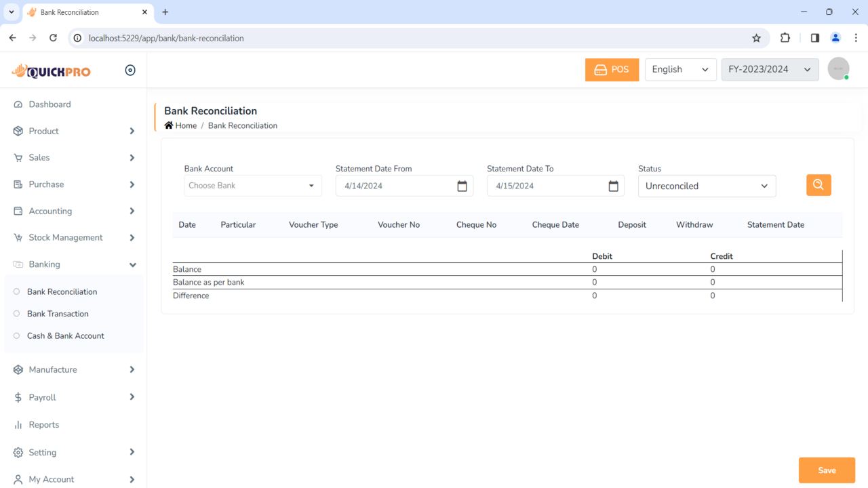Open the Payroll section icon

[18, 397]
